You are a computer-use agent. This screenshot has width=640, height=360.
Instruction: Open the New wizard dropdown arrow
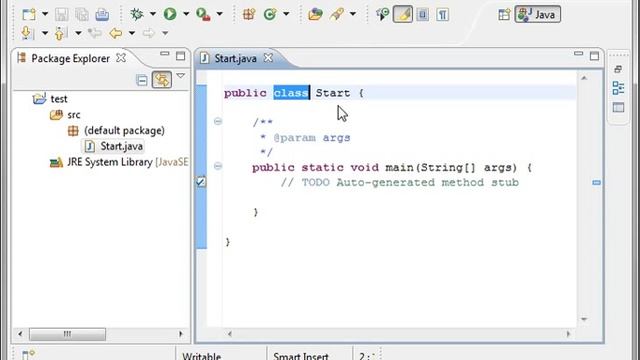coord(45,14)
